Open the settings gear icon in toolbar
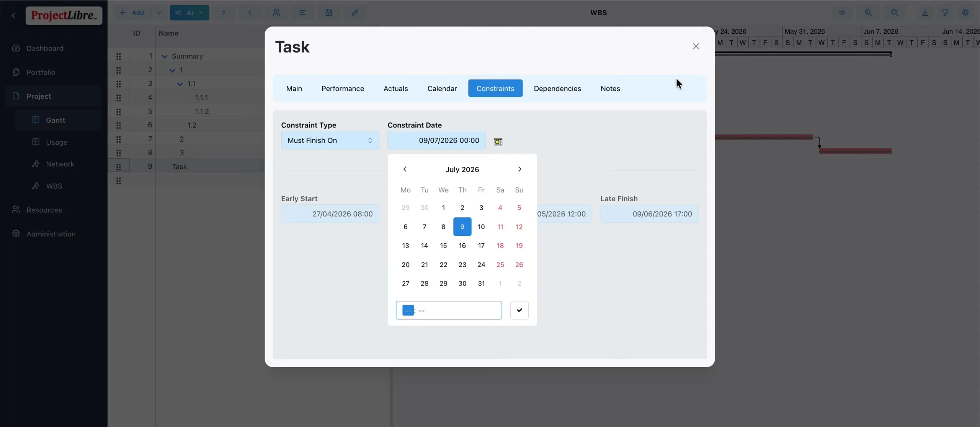 point(965,13)
